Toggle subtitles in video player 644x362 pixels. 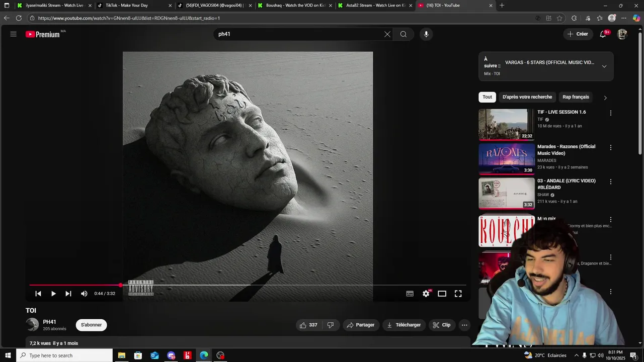coord(410,294)
